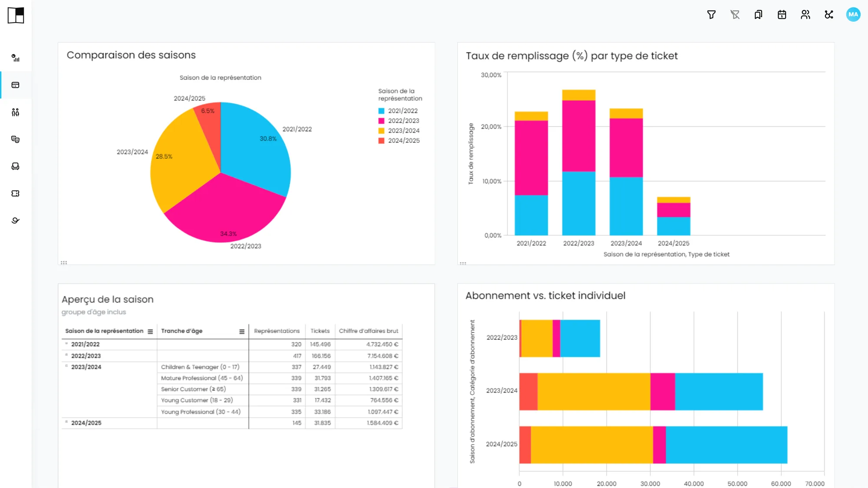The image size is (868, 488).
Task: Click the 2023/2024 label on abonnement chart axis
Action: point(502,391)
